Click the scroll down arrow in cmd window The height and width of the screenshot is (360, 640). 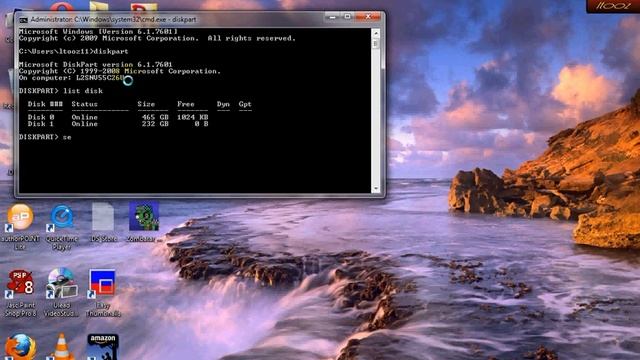click(376, 189)
